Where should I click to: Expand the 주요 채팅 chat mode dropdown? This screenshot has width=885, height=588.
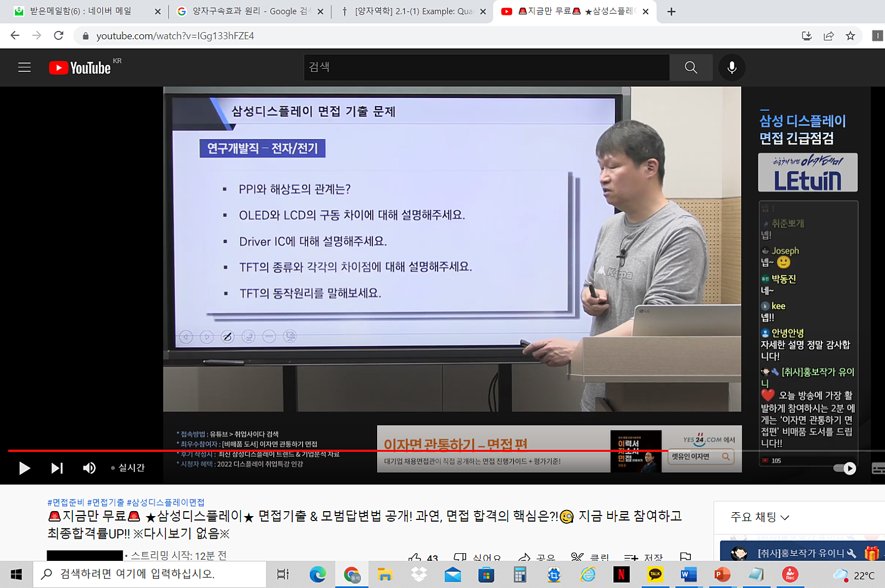pos(759,517)
